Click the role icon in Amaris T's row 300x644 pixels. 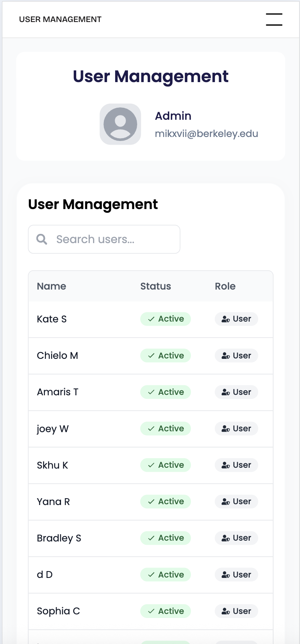point(226,392)
